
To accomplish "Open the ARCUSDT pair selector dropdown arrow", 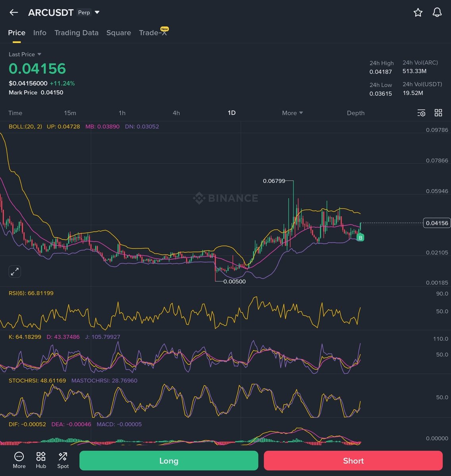I will 97,12.
